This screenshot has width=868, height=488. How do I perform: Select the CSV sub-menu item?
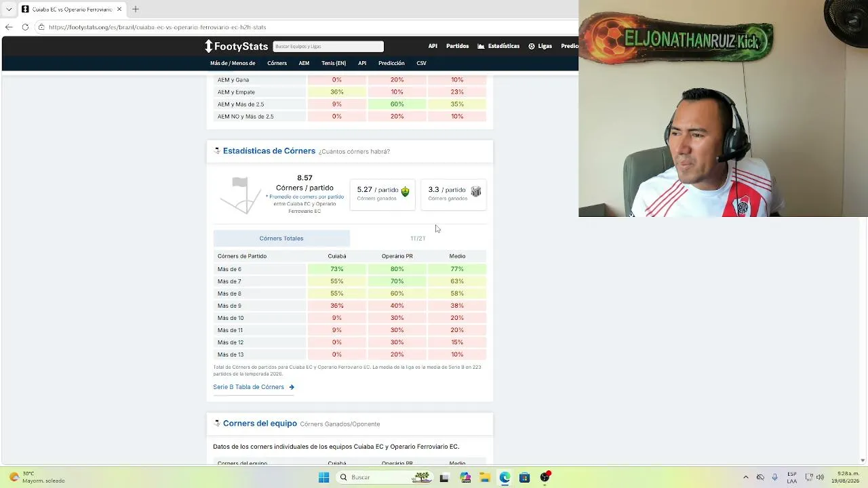tap(421, 63)
